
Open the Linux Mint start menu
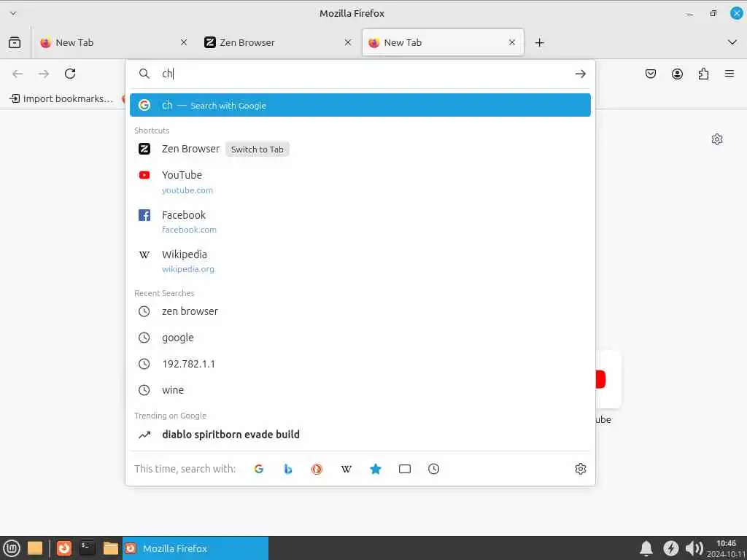pos(12,548)
